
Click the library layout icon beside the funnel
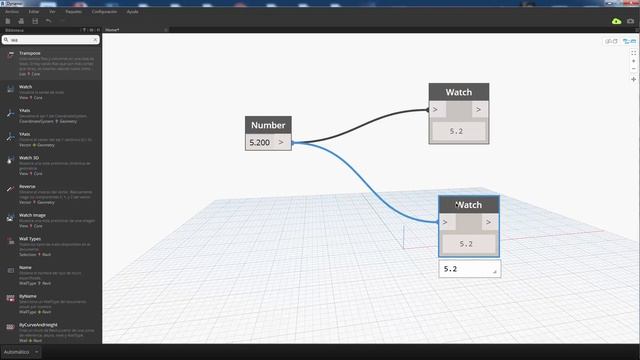click(91, 30)
